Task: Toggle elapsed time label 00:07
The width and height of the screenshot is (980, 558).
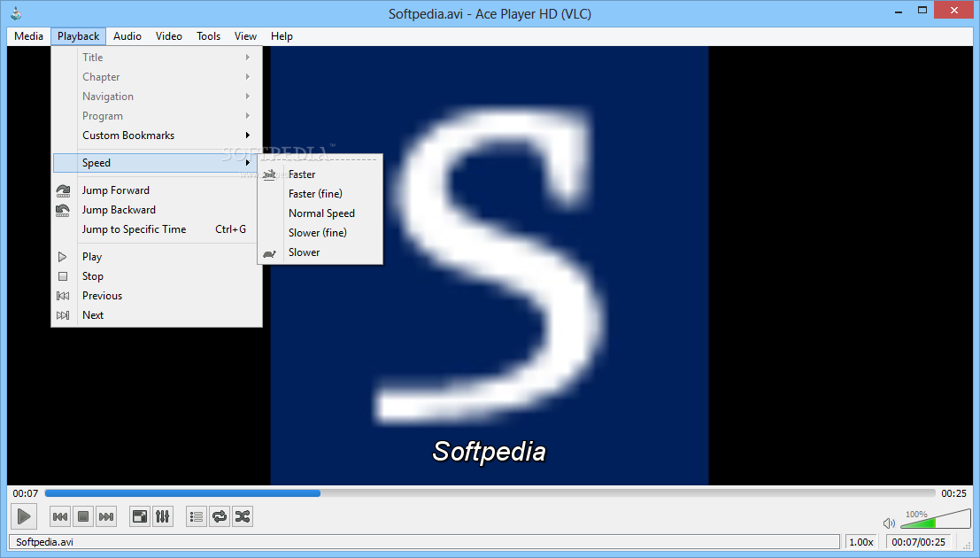Action: 25,493
